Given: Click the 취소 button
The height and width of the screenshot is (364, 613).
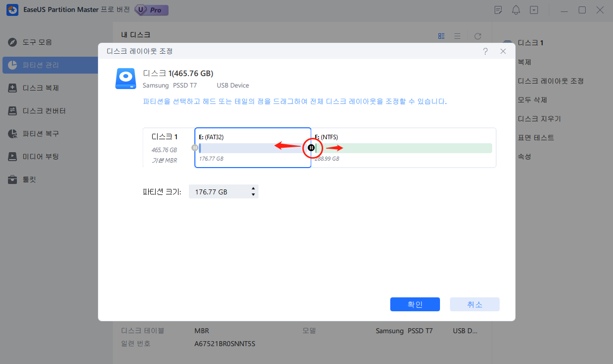Looking at the screenshot, I should 475,304.
